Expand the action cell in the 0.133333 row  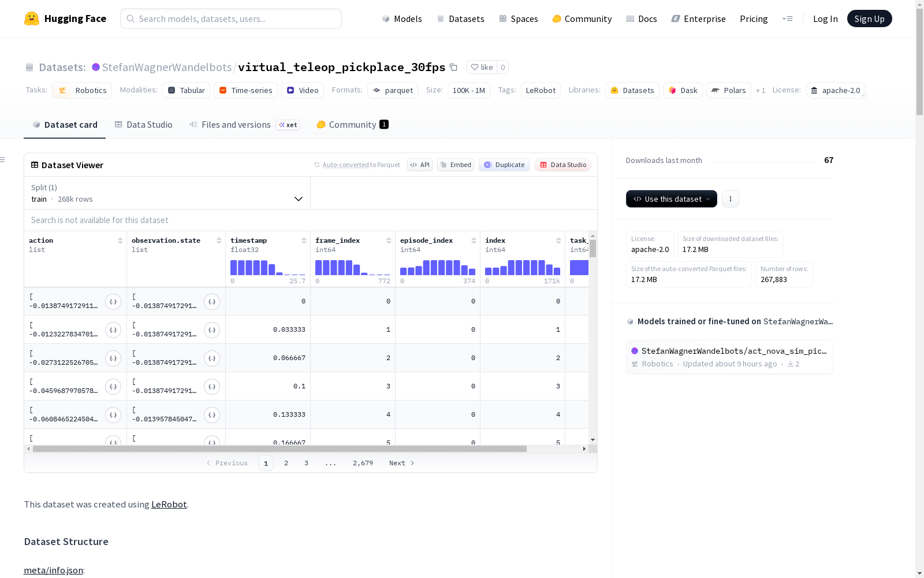coord(113,415)
